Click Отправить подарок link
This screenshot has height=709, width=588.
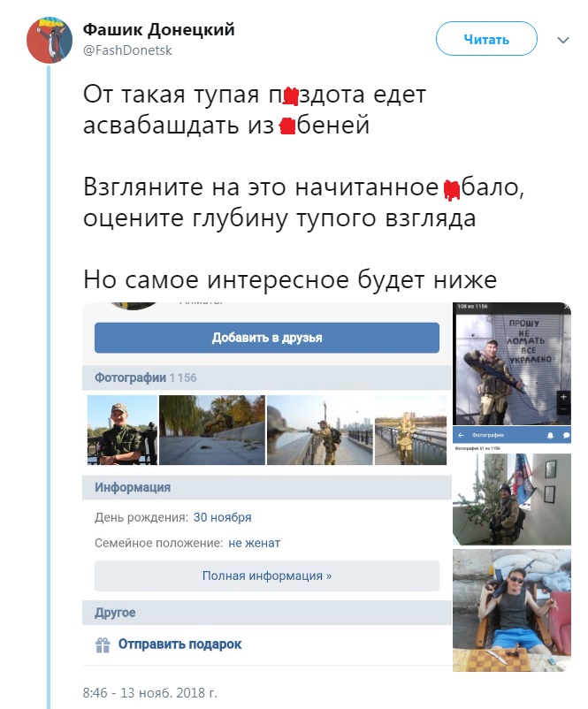point(180,644)
